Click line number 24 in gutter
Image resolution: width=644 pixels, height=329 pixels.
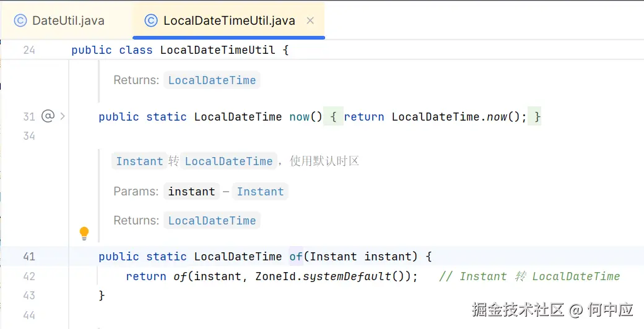click(28, 51)
